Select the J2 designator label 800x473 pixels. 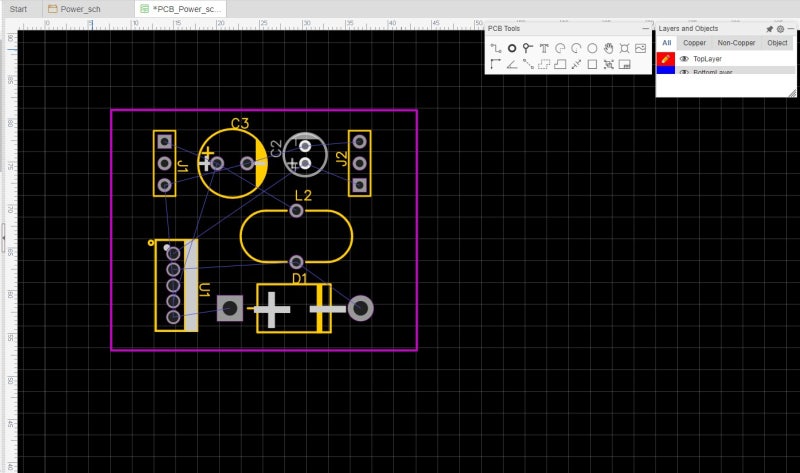point(342,159)
